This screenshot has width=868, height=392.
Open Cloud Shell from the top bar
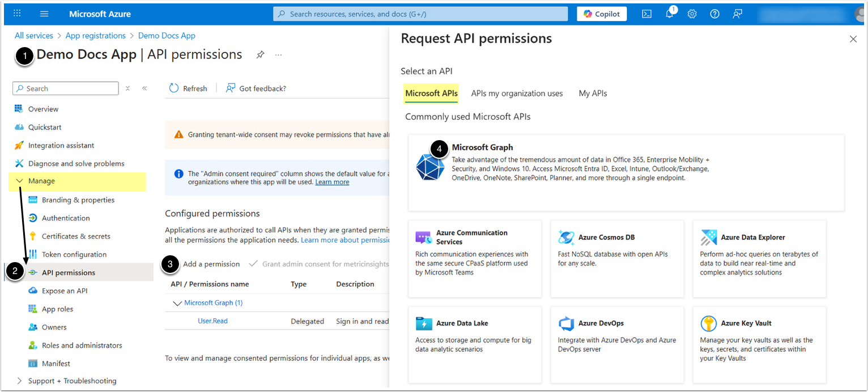(x=646, y=14)
